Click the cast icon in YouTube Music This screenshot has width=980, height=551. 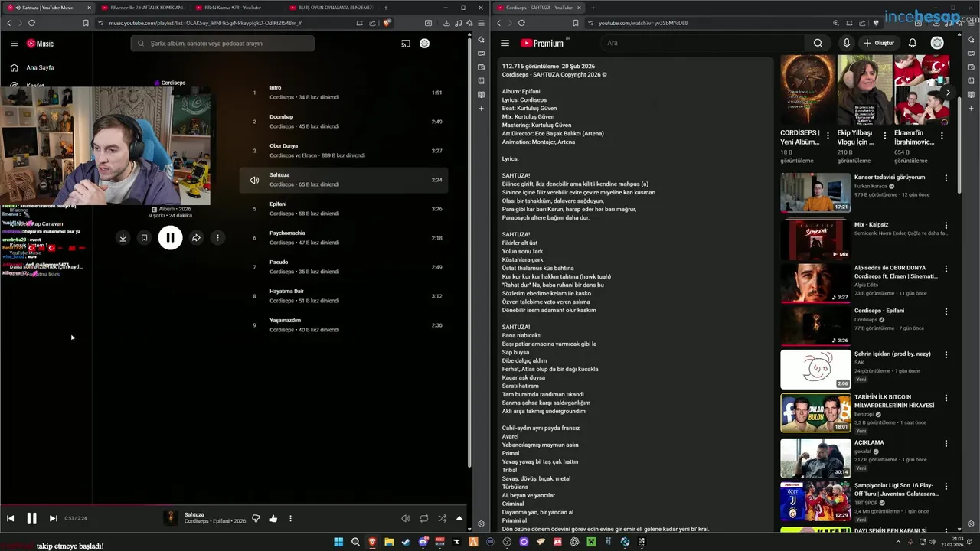[406, 44]
